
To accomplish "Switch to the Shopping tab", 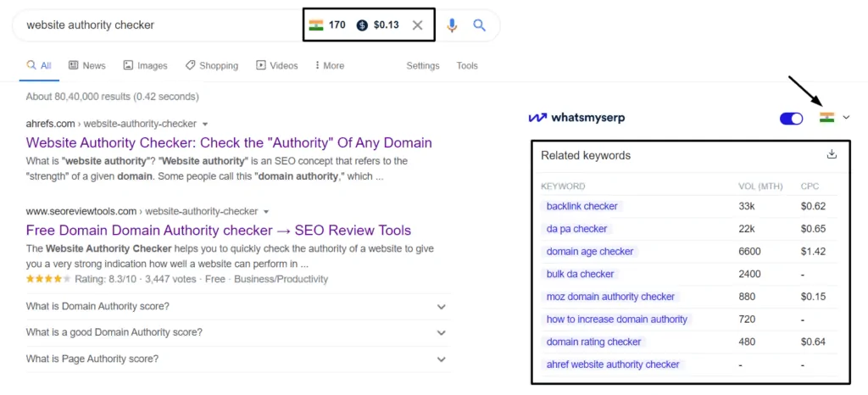I will (211, 65).
